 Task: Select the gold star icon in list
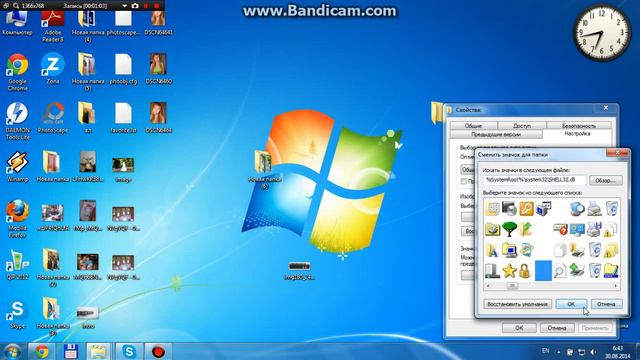click(509, 271)
